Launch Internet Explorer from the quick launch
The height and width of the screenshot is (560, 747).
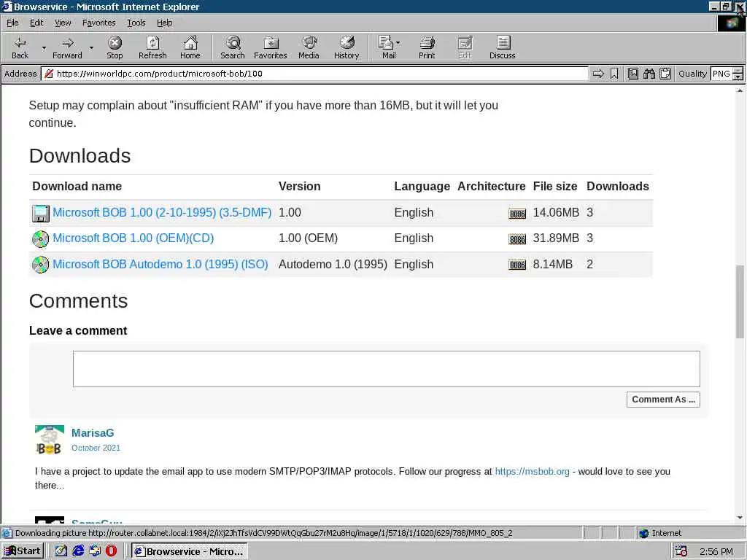(78, 551)
